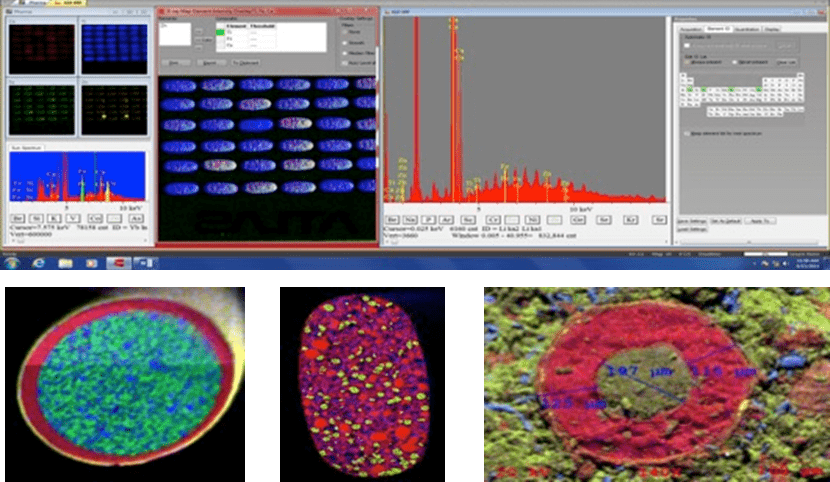Open the File Explorer taskbar folder icon

(65, 264)
